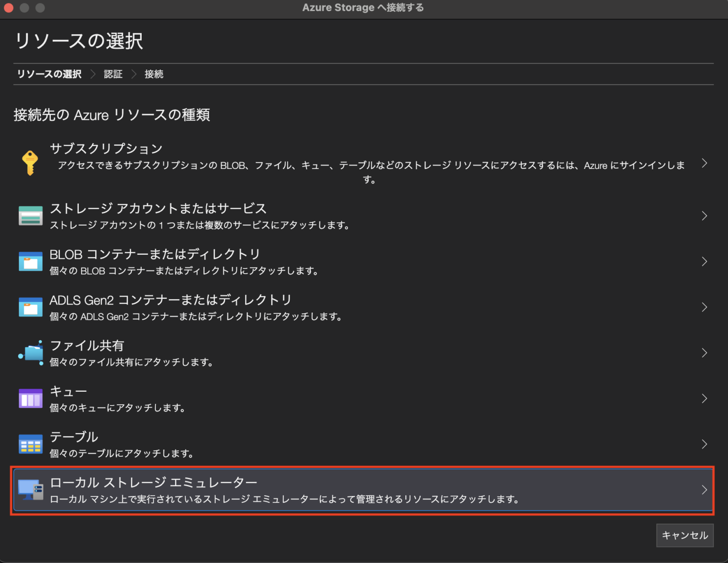This screenshot has height=563, width=728.
Task: Choose the BLOB コンテナーまたはディレクトリ title
Action: (155, 254)
